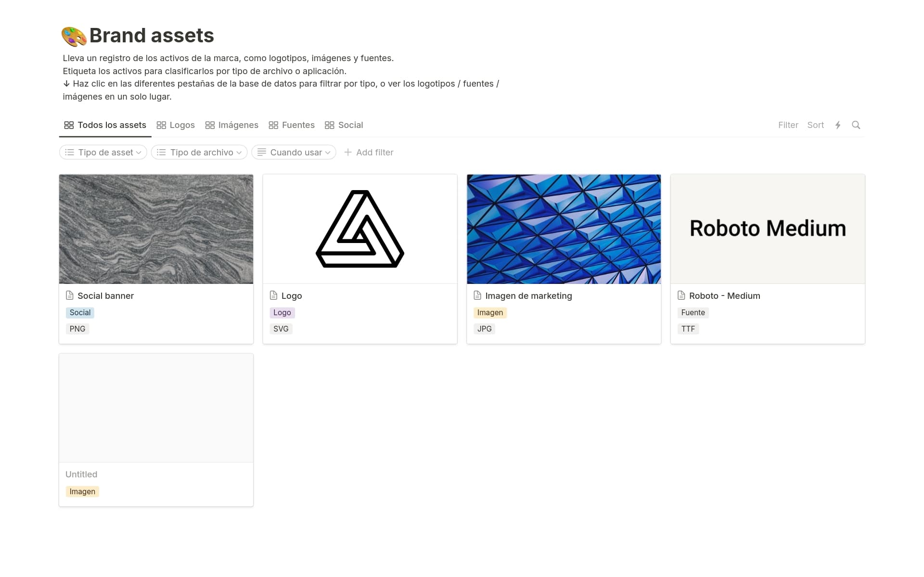The width and height of the screenshot is (924, 577).
Task: Open the lightning bolt automations icon
Action: [x=838, y=125]
